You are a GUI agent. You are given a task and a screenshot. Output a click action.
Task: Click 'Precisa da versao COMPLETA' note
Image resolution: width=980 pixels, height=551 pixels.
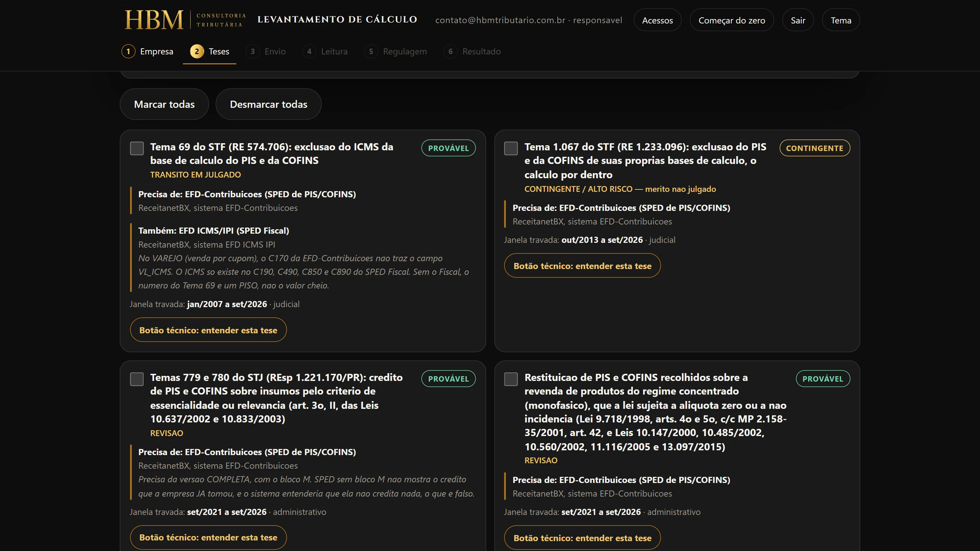[x=306, y=486]
